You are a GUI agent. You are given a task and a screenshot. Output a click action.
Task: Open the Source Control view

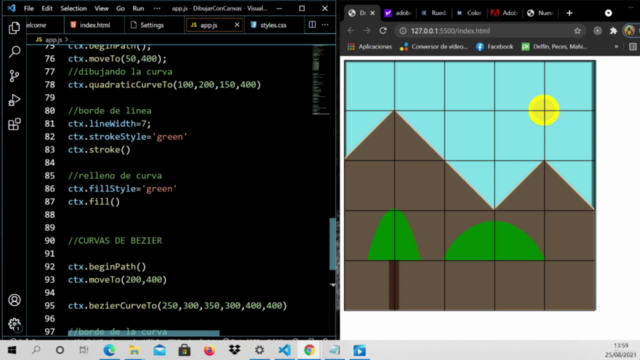point(14,76)
